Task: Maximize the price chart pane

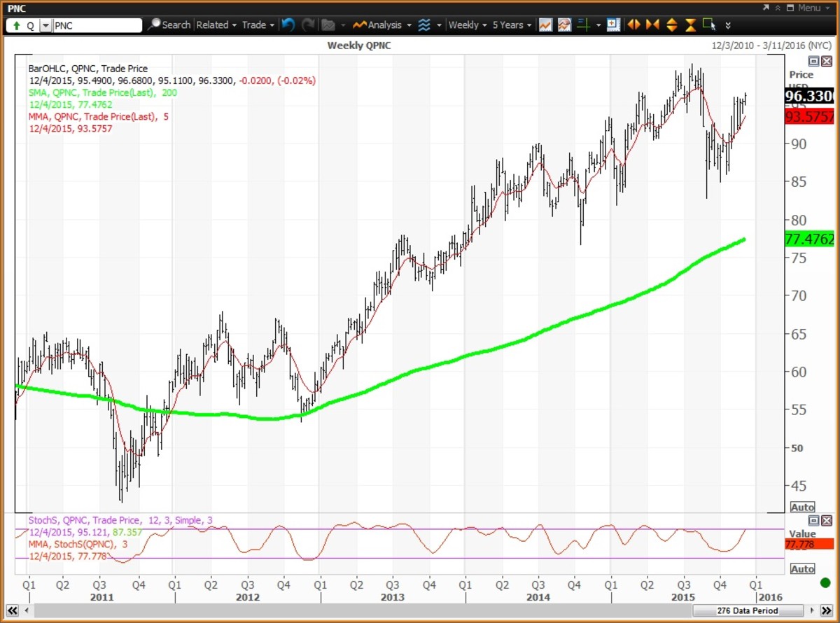Action: pyautogui.click(x=813, y=62)
